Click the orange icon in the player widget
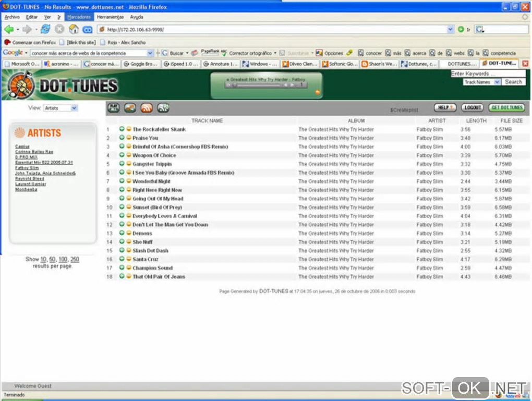Viewport: 532px width, 401px height. pyautogui.click(x=318, y=92)
